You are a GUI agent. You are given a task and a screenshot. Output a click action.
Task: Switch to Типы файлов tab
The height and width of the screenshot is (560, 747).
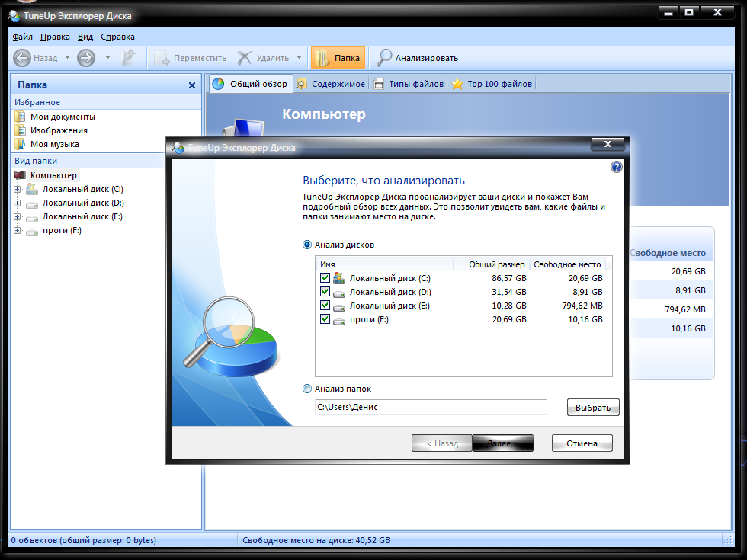point(409,84)
